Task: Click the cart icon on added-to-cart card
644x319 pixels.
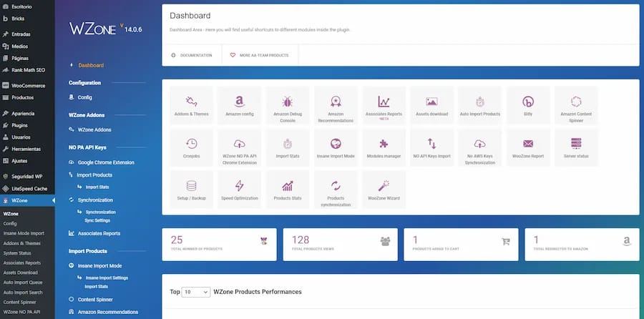Action: pyautogui.click(x=506, y=242)
